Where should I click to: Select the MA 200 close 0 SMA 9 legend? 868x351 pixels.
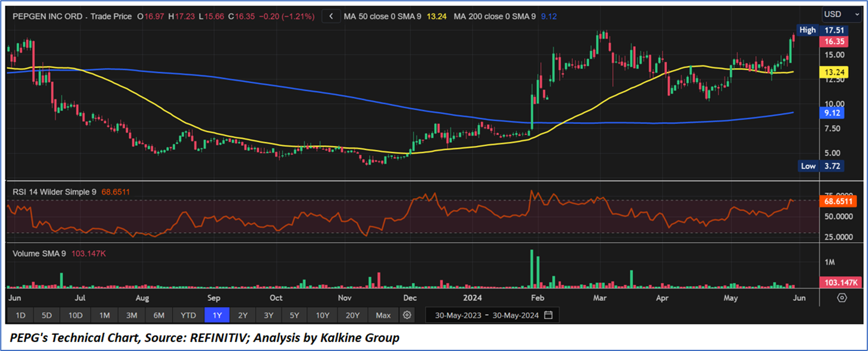coord(495,17)
